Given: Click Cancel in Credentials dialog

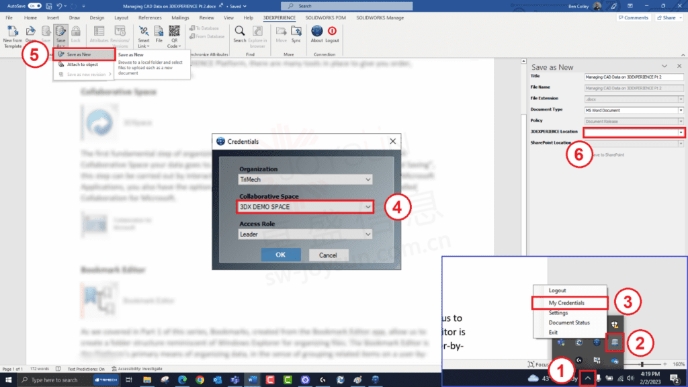Looking at the screenshot, I should click(x=328, y=255).
